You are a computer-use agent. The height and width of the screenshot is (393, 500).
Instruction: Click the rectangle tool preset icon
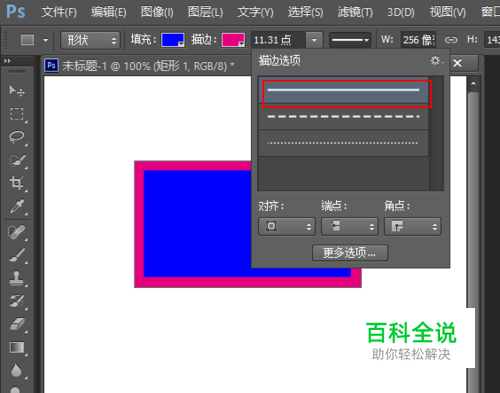click(x=27, y=40)
